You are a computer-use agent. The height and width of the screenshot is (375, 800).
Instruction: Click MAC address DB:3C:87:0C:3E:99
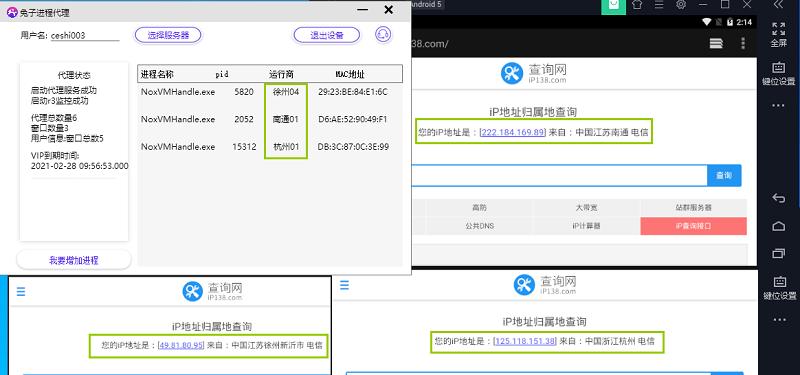(353, 147)
